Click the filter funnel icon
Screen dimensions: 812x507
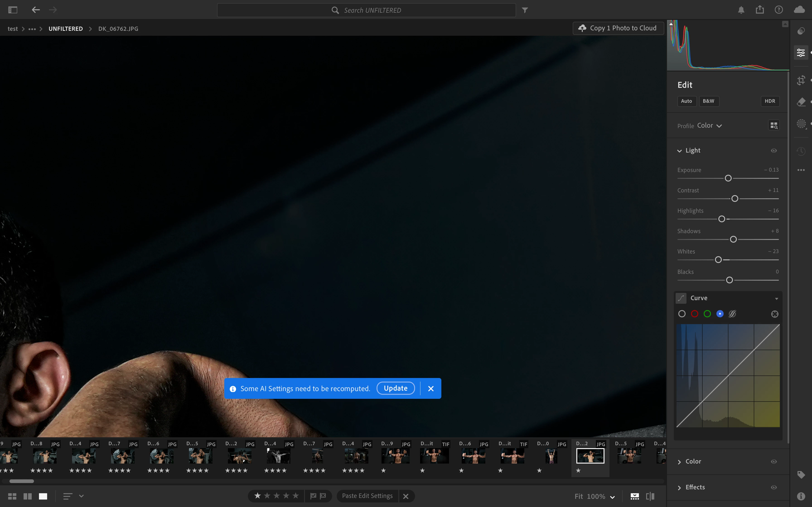pyautogui.click(x=525, y=10)
